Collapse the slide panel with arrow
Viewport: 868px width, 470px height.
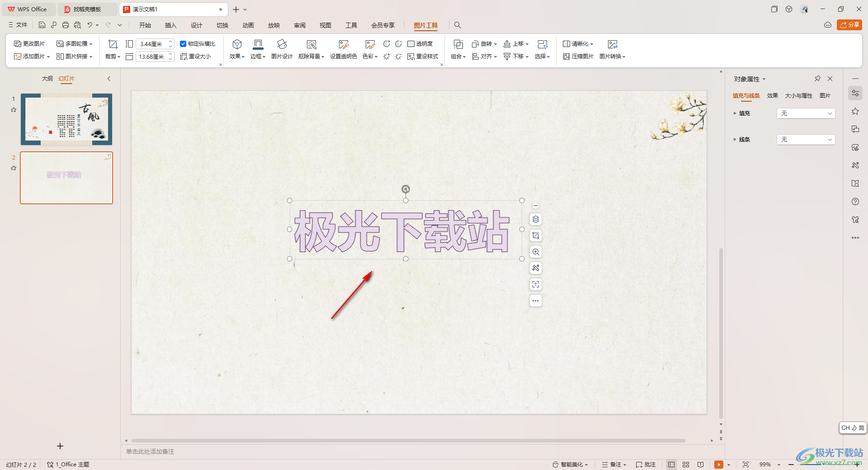point(109,79)
